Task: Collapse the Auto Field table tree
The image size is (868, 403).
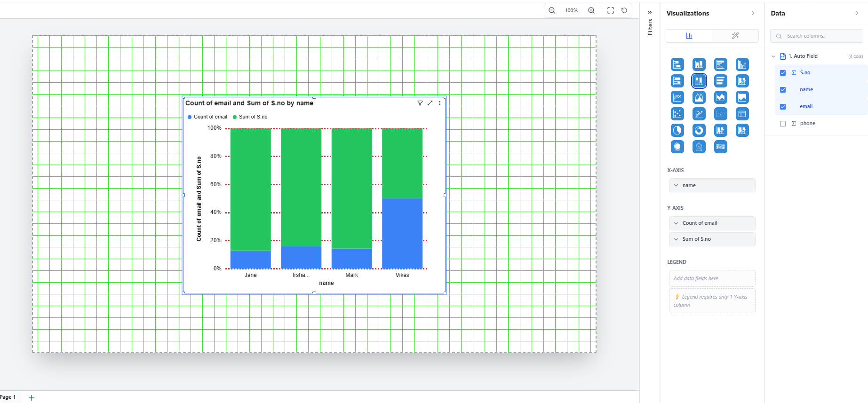Action: click(773, 56)
